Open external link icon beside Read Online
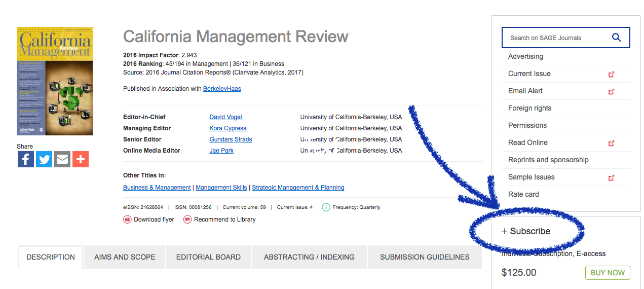The width and height of the screenshot is (644, 289). point(611,143)
